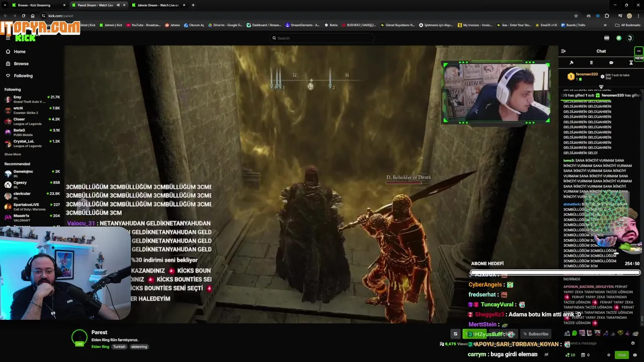
Task: Bookmark this page with the star icon
Action: tap(576, 16)
